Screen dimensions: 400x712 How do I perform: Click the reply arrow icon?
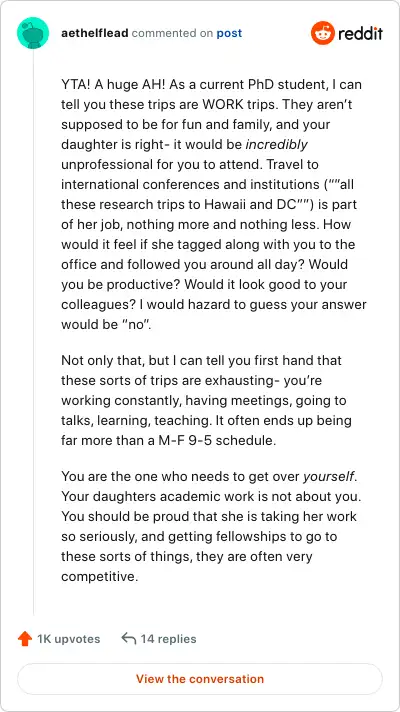pyautogui.click(x=129, y=639)
